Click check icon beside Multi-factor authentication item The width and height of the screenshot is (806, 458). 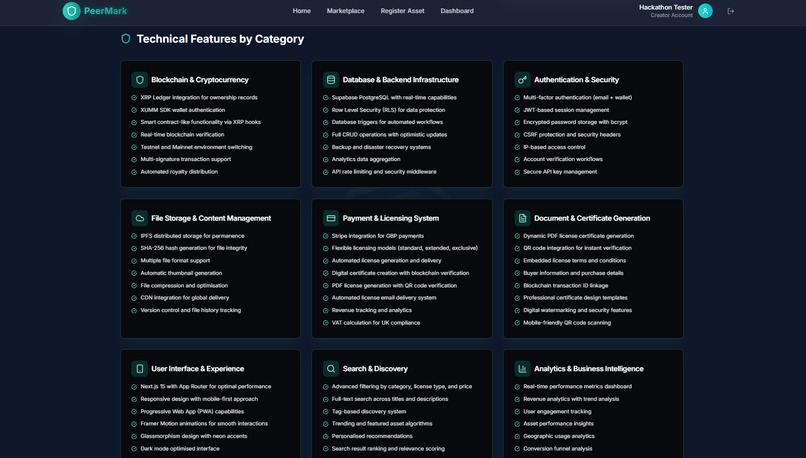(x=517, y=98)
